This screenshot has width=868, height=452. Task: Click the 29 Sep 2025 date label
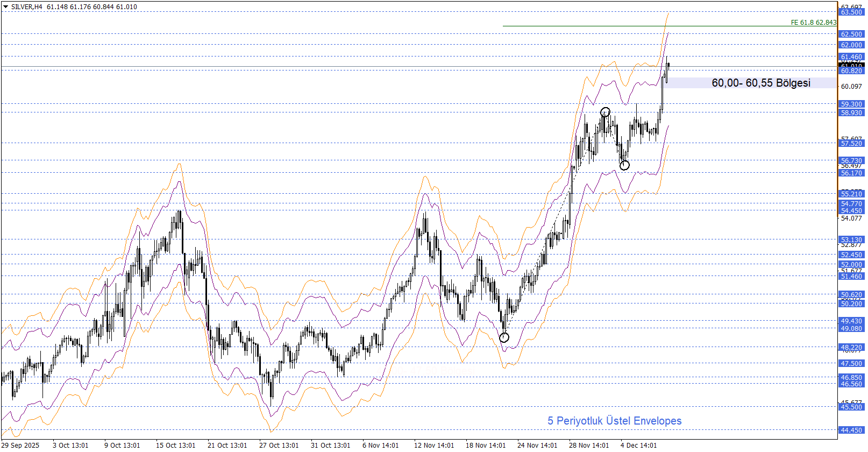click(21, 445)
